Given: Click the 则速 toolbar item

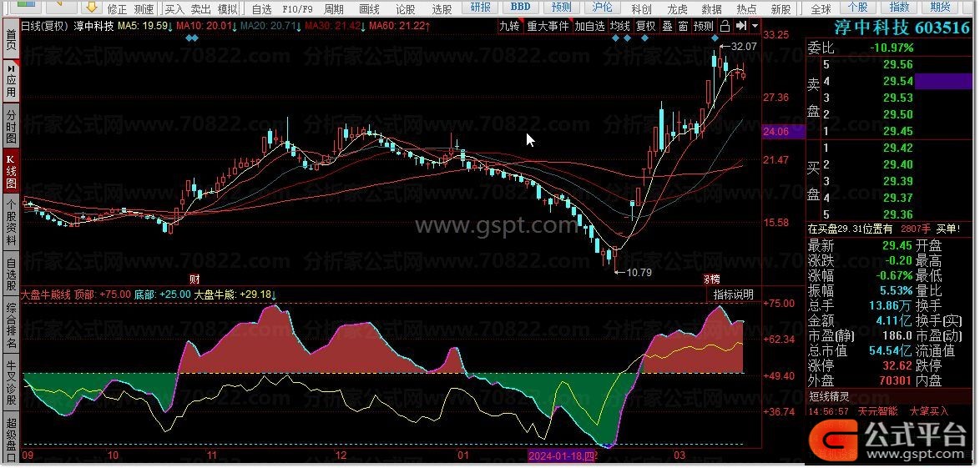Looking at the screenshot, I should click(x=144, y=8).
